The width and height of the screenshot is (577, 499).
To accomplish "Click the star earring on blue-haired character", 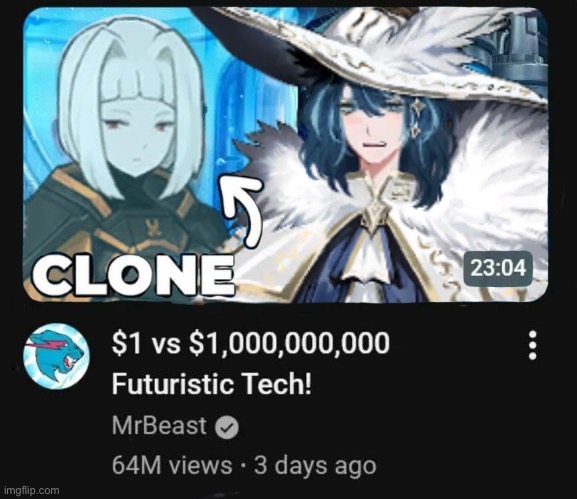I will (x=418, y=118).
